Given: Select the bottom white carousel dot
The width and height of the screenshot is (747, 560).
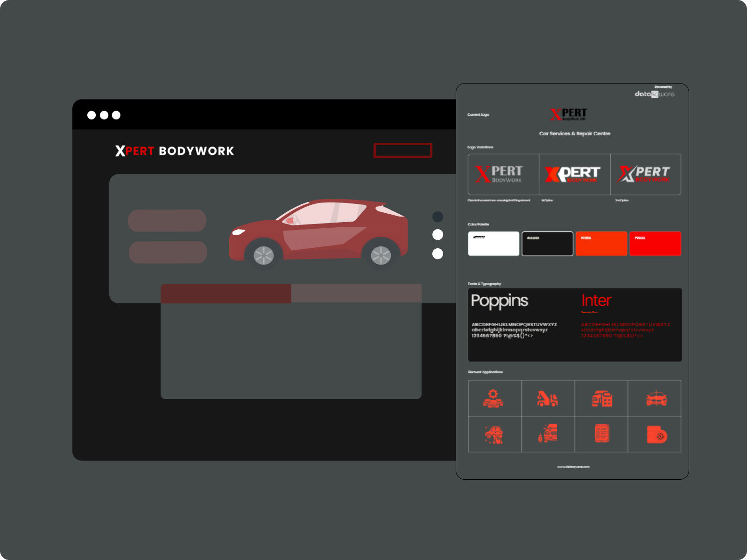Looking at the screenshot, I should 437,253.
